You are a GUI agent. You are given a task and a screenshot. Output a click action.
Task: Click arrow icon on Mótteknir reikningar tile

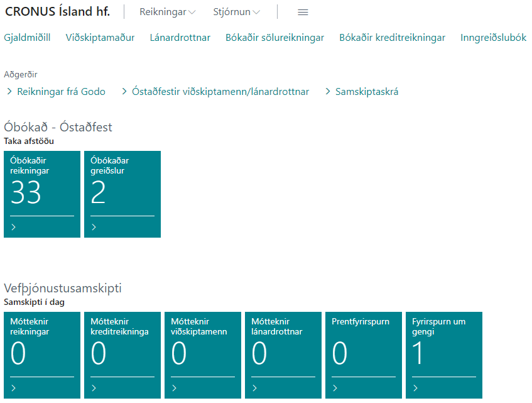tap(14, 388)
